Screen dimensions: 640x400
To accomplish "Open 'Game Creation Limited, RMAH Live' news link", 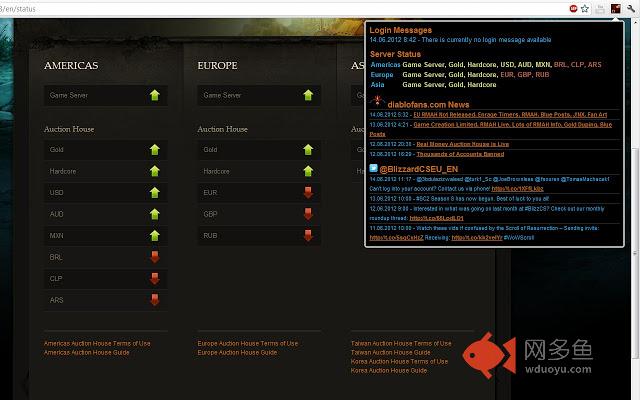I will point(513,124).
